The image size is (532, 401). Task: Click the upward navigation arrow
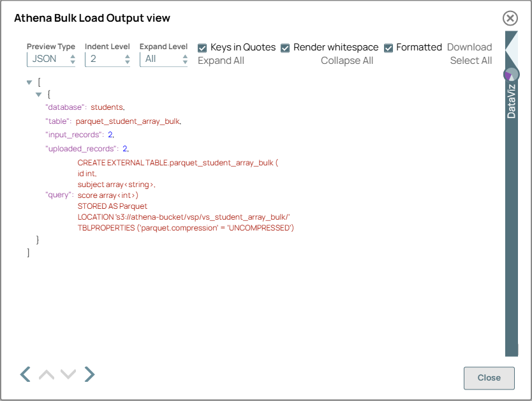[46, 374]
